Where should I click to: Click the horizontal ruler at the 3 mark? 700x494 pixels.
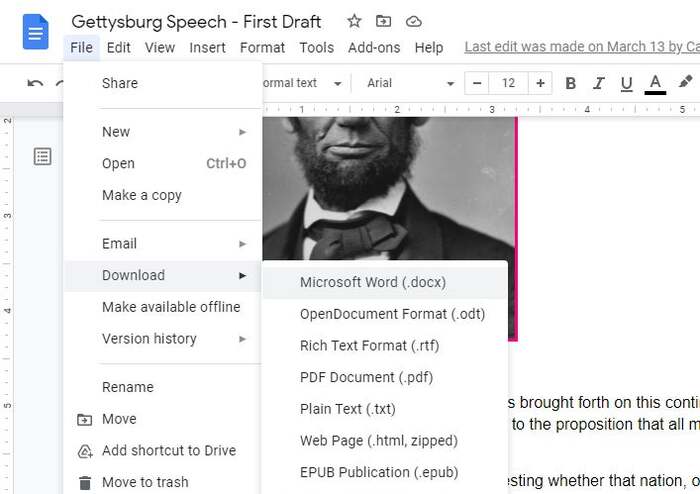[492, 109]
